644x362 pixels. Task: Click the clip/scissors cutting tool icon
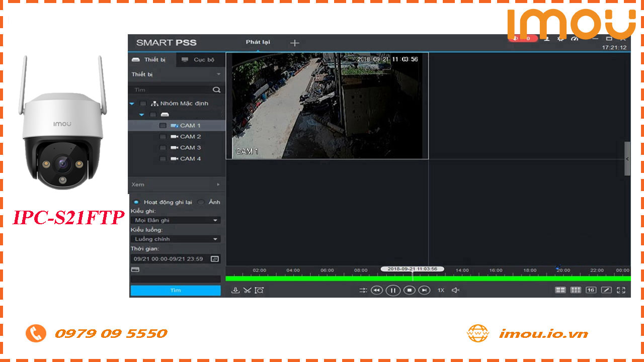click(x=248, y=290)
